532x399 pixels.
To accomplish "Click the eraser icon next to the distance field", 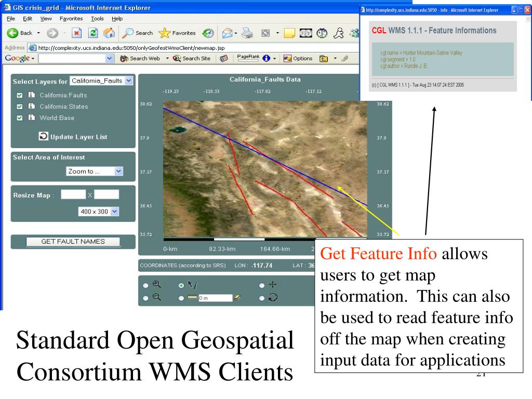I will pyautogui.click(x=237, y=298).
